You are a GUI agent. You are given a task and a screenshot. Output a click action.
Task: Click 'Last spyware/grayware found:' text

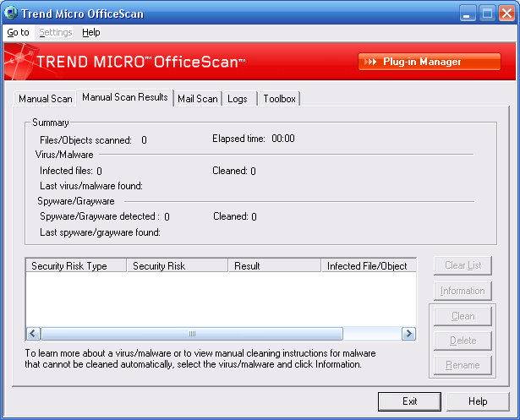click(x=100, y=232)
